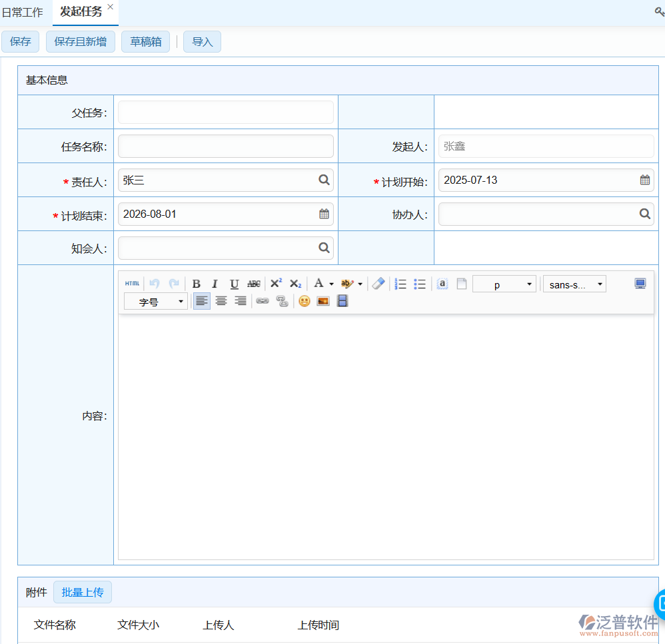
Task: Switch the editor to HTML source view
Action: 132,284
